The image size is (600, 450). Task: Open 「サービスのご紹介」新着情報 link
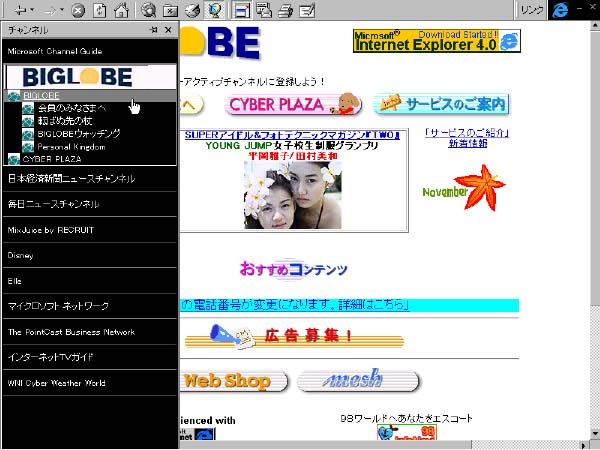coord(467,138)
